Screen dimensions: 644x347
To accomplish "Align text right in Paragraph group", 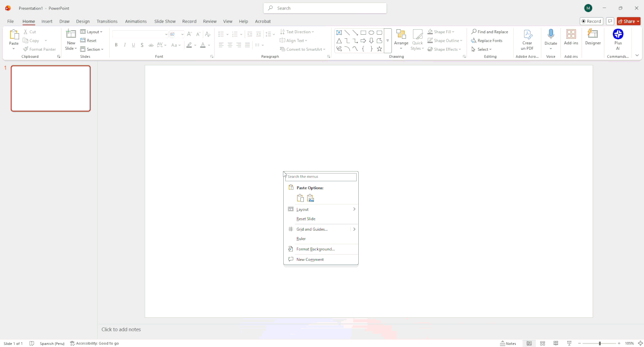I will (238, 45).
